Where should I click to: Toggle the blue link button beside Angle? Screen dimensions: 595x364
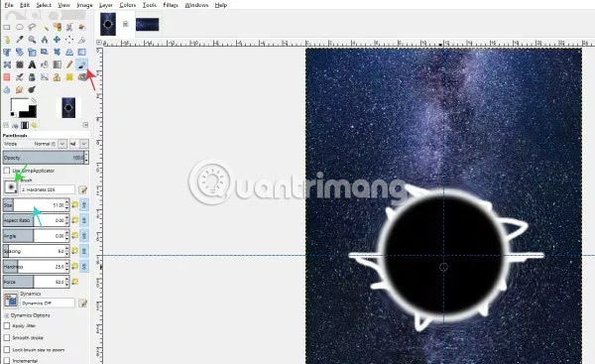(84, 236)
